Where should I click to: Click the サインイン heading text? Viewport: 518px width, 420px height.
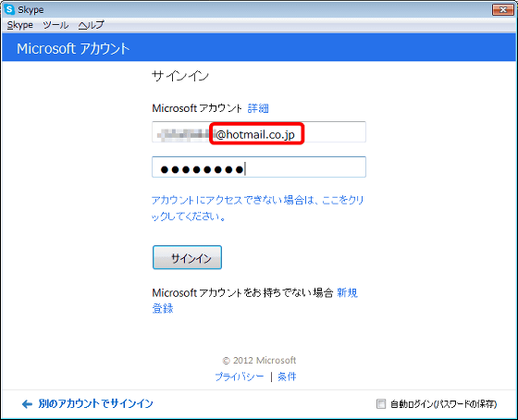pyautogui.click(x=180, y=77)
